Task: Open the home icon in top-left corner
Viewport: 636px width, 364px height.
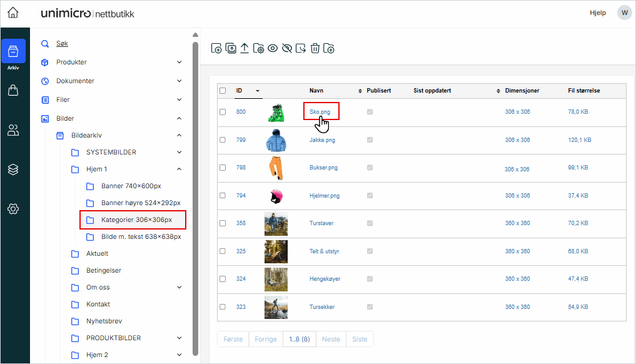Action: (x=13, y=13)
